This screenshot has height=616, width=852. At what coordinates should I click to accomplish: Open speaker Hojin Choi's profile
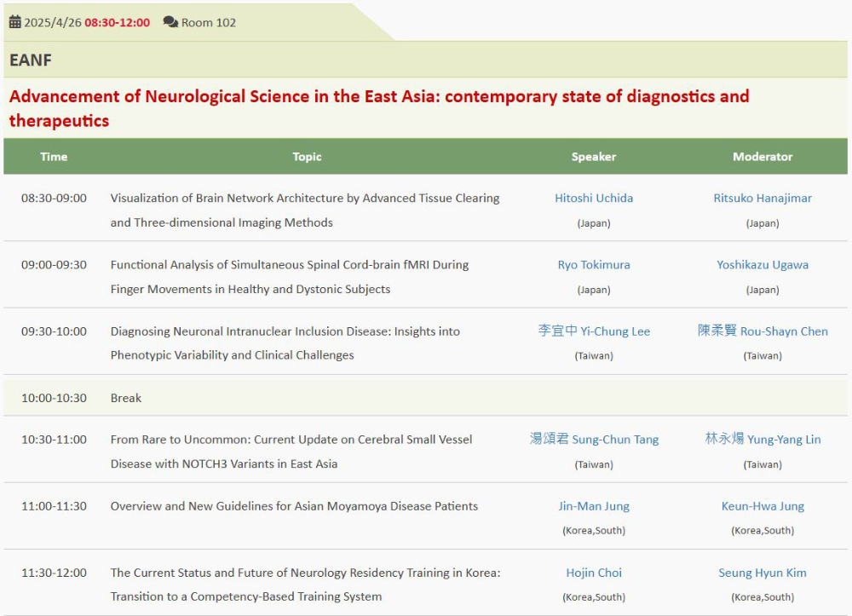point(594,573)
